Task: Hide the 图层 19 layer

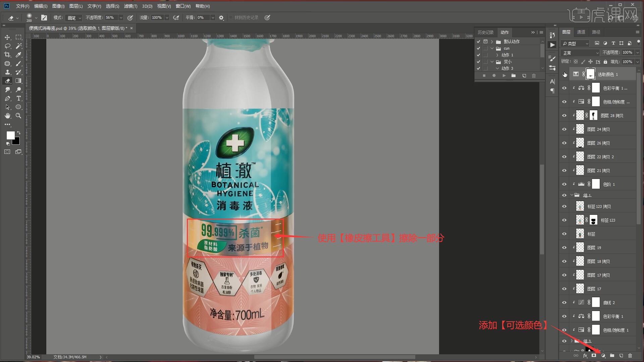Action: click(x=564, y=248)
